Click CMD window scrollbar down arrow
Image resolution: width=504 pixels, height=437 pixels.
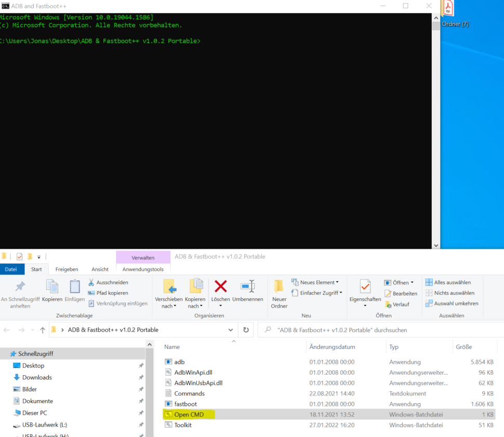[x=436, y=245]
